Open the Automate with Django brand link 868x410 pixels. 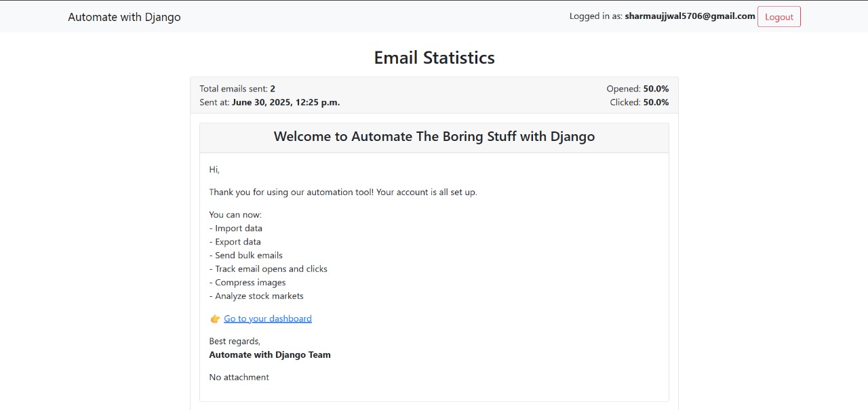pos(124,17)
